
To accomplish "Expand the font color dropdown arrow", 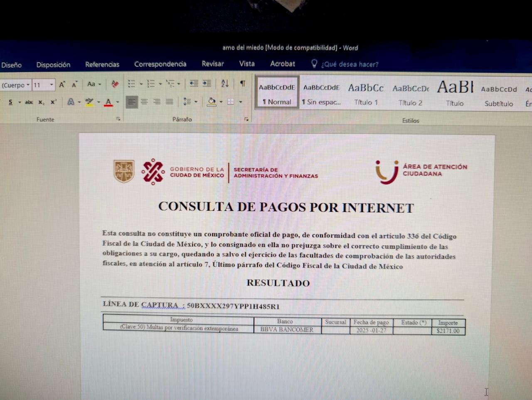I will pyautogui.click(x=118, y=102).
